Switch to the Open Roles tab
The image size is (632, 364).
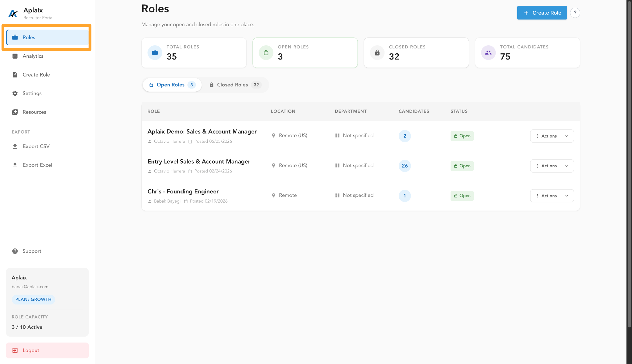(172, 85)
